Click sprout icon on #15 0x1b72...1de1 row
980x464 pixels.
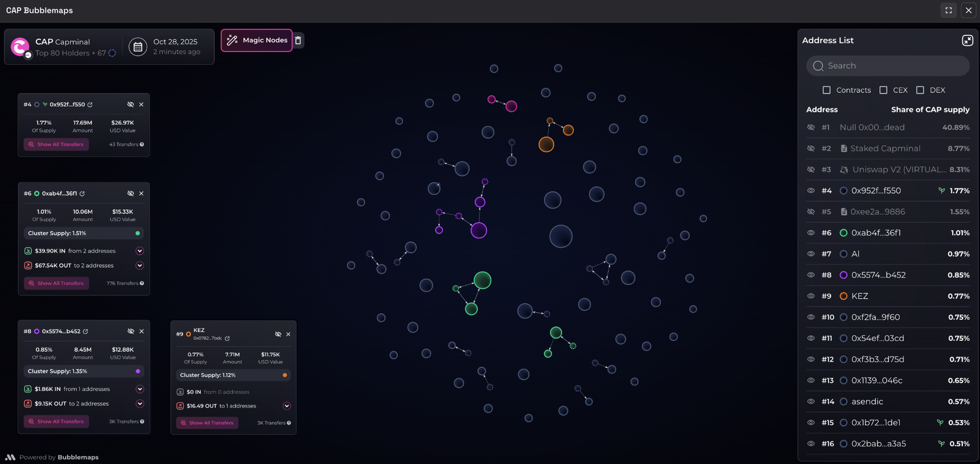940,423
